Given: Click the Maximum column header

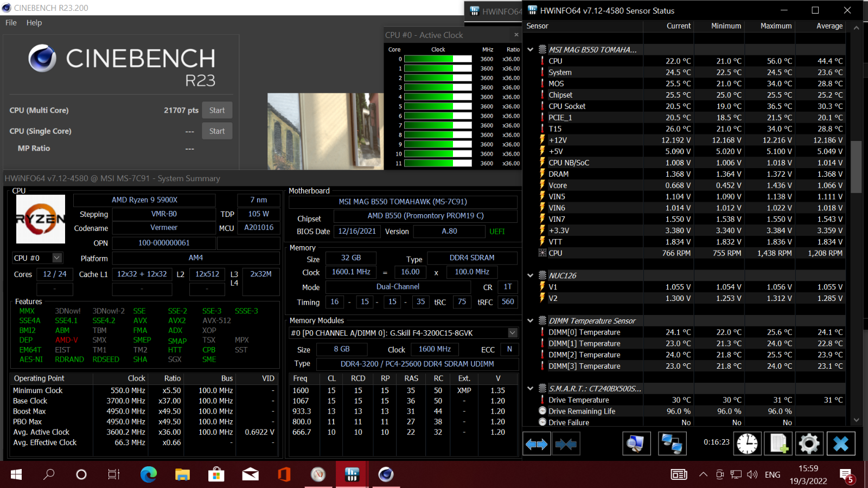Looking at the screenshot, I should click(x=776, y=26).
